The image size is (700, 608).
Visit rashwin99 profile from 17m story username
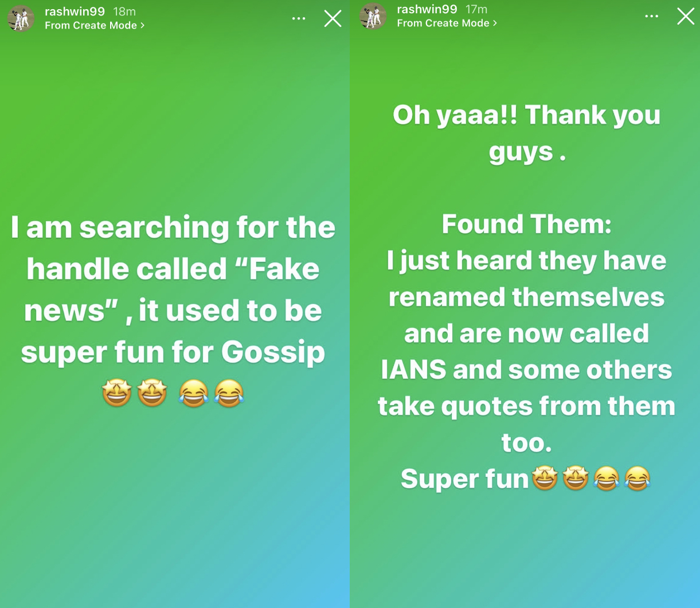pyautogui.click(x=427, y=9)
